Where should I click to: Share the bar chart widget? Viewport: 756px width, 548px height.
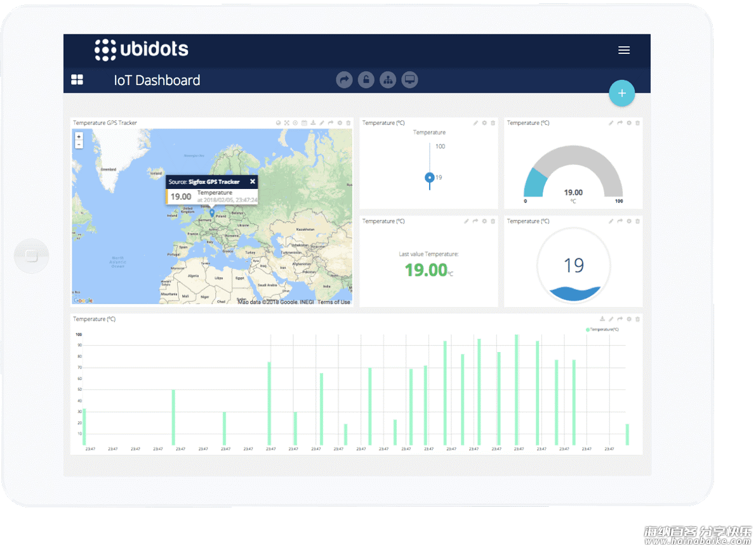tap(620, 319)
